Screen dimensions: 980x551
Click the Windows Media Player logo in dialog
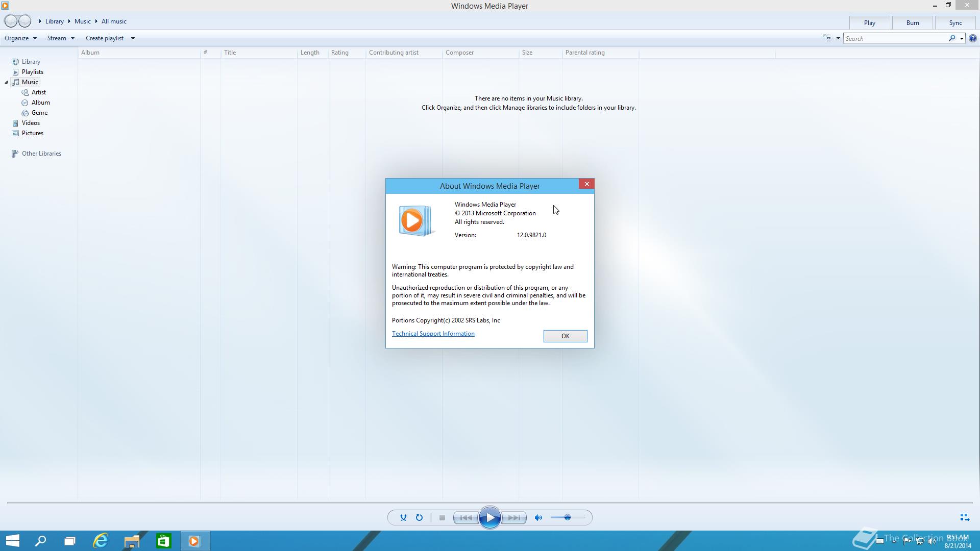(x=416, y=221)
